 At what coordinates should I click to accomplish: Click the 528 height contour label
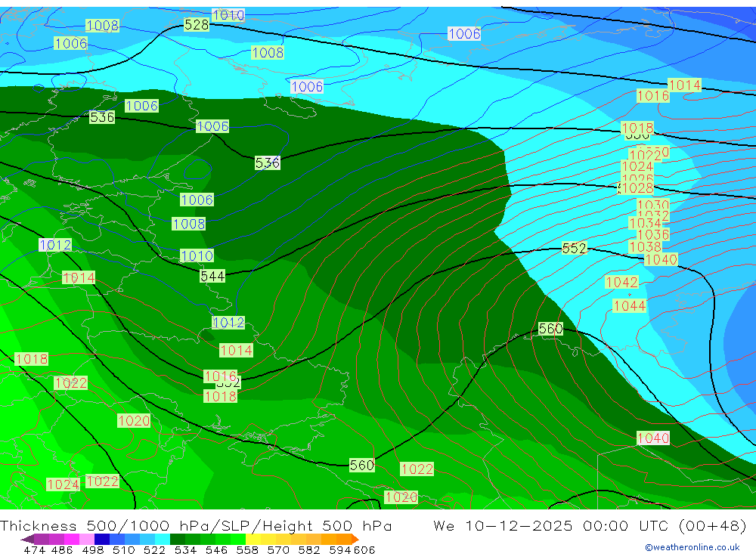(197, 24)
